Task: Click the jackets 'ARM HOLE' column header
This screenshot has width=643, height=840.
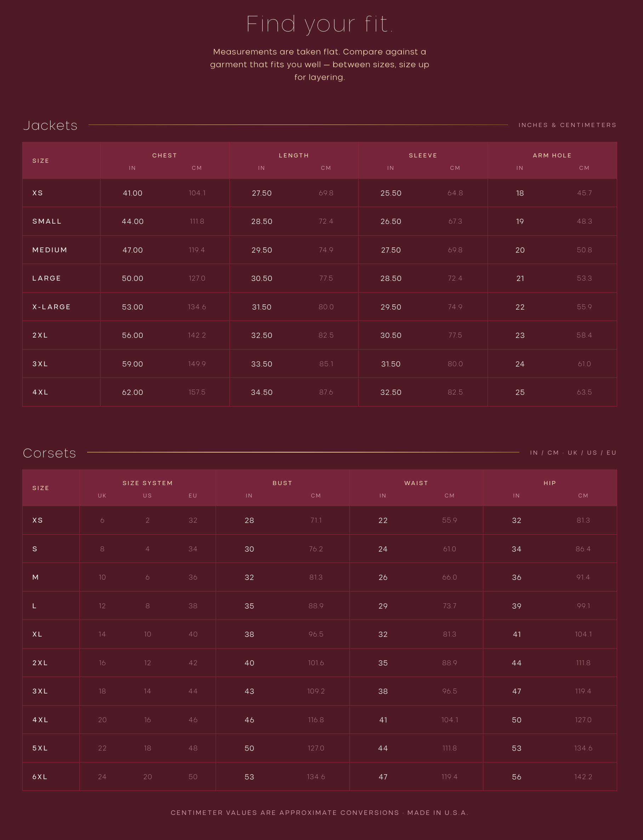Action: (x=552, y=155)
